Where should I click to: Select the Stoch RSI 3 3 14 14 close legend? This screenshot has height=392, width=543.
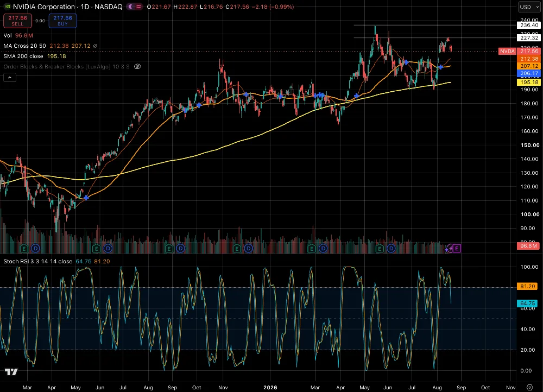click(x=38, y=261)
